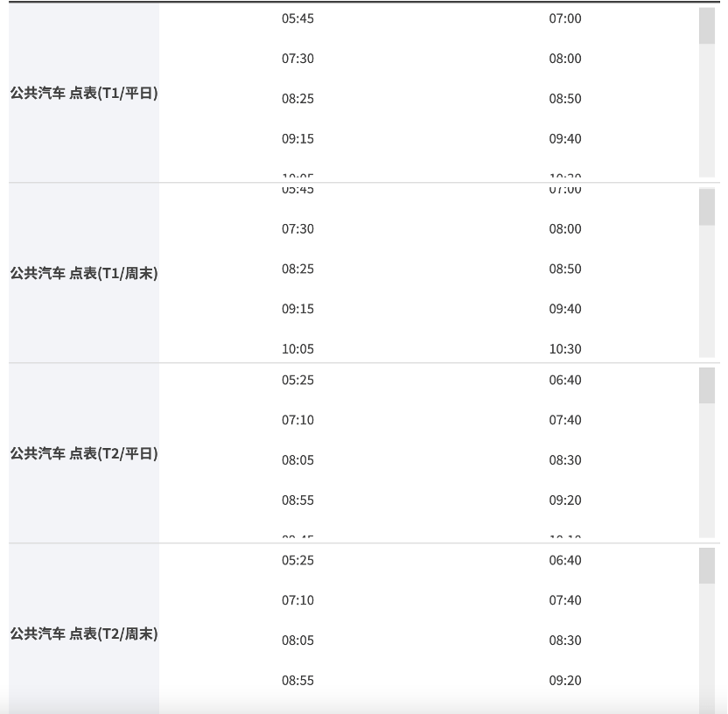Pick the 09:40 entry in T1/平日 timetable
Screen dimensions: 728x714
click(x=565, y=138)
